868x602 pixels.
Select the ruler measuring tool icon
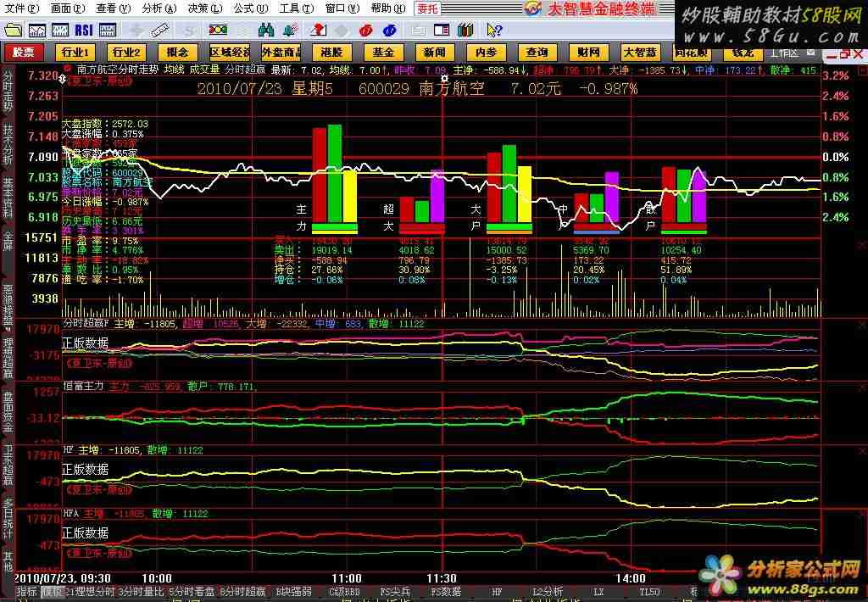[160, 30]
